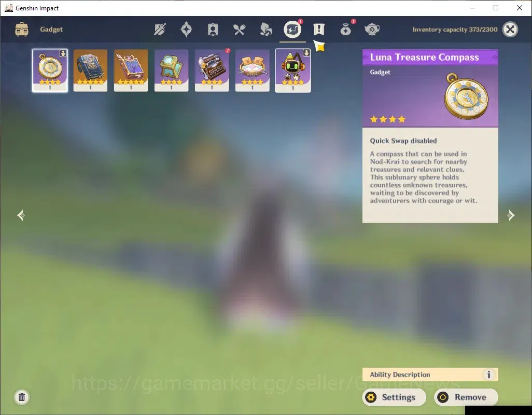This screenshot has height=415, width=532.
Task: Click the equipped badge on robot gadget
Action: click(x=306, y=52)
